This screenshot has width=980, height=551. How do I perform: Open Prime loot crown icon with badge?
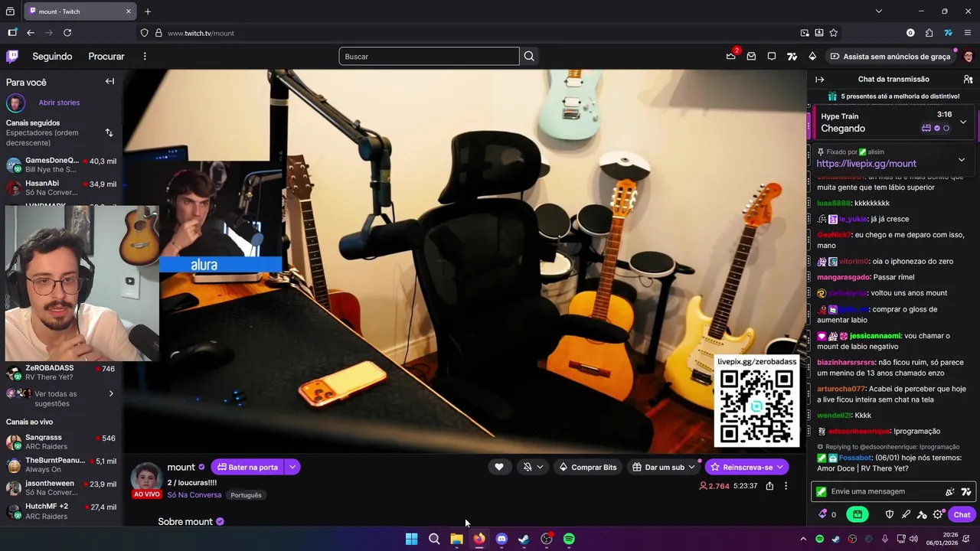731,56
